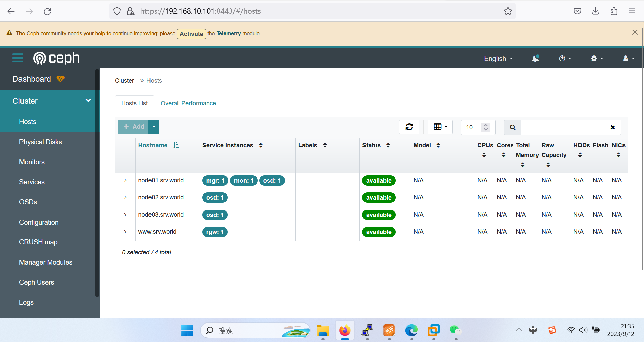Sort by Labels column

tap(312, 145)
